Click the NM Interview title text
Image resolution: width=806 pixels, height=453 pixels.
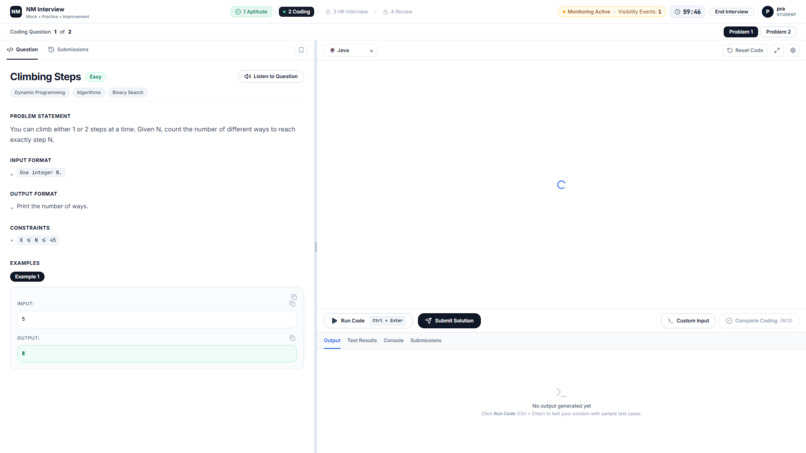coord(45,9)
